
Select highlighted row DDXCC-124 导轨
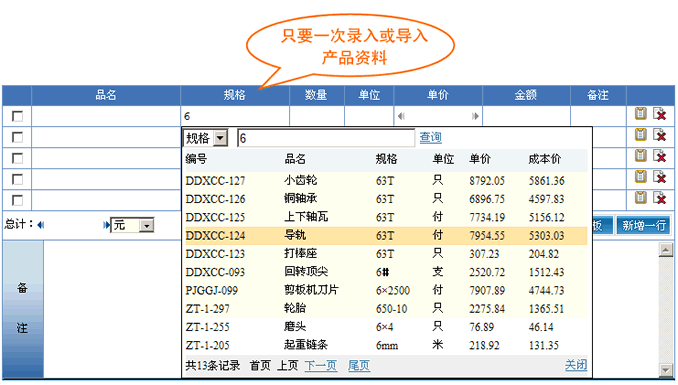tap(386, 236)
